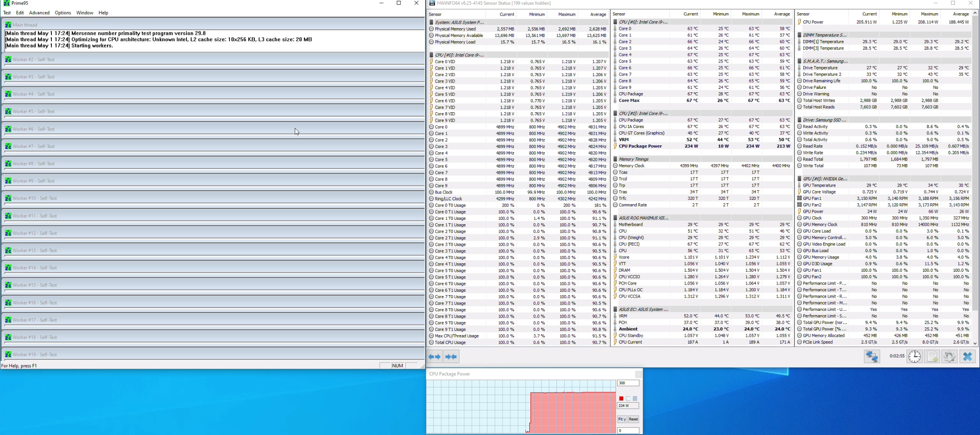This screenshot has width=980, height=435.
Task: Click the GPU [#0]: NVIDIA group icon
Action: [799, 179]
